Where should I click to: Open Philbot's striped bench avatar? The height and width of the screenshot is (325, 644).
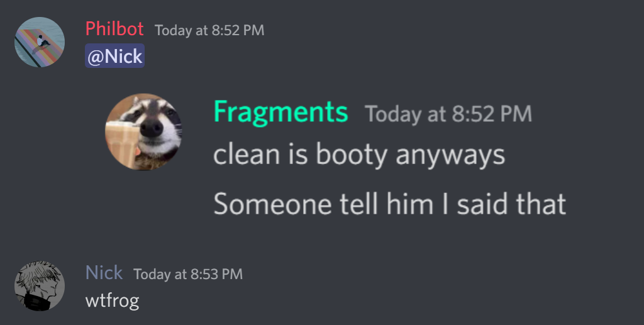(40, 42)
